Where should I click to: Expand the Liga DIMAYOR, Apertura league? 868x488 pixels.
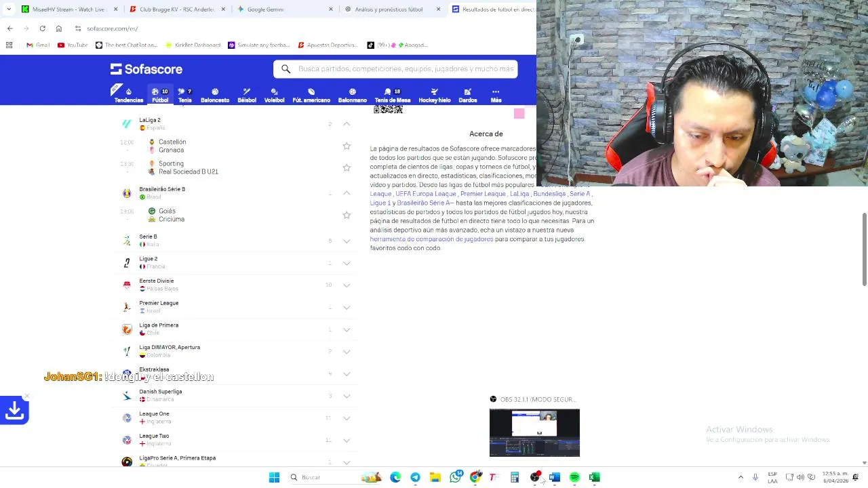(x=347, y=352)
